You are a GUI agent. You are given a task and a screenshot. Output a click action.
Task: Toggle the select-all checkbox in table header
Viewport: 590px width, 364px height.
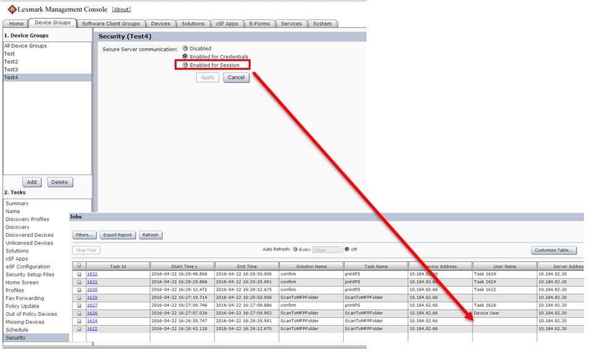pos(78,267)
